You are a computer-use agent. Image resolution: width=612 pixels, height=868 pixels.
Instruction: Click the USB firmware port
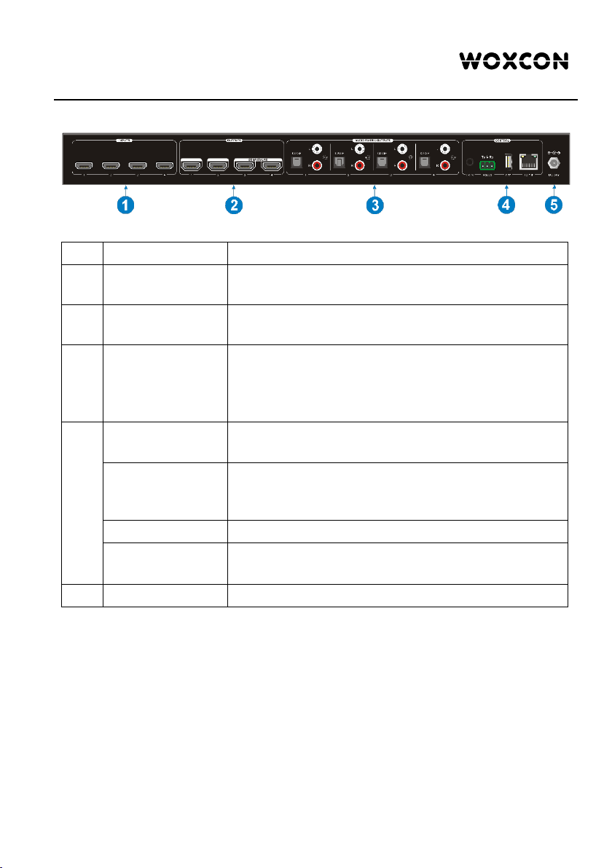pyautogui.click(x=508, y=162)
